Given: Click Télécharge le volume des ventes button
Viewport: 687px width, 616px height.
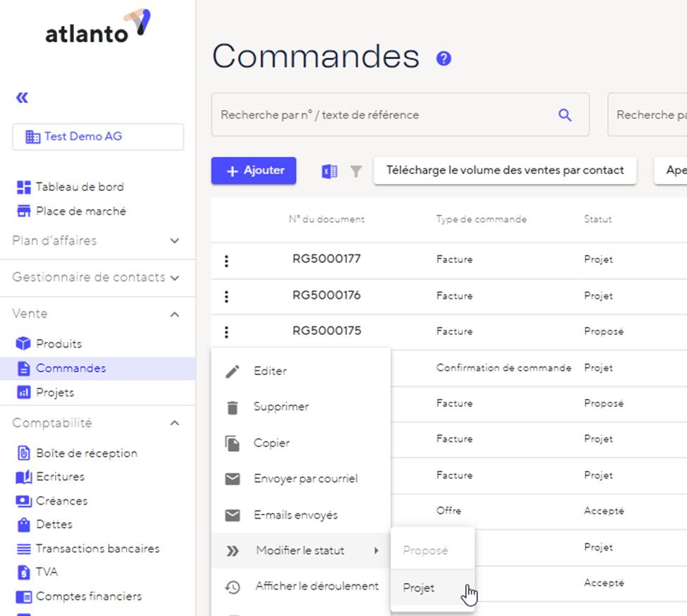Looking at the screenshot, I should pyautogui.click(x=505, y=171).
